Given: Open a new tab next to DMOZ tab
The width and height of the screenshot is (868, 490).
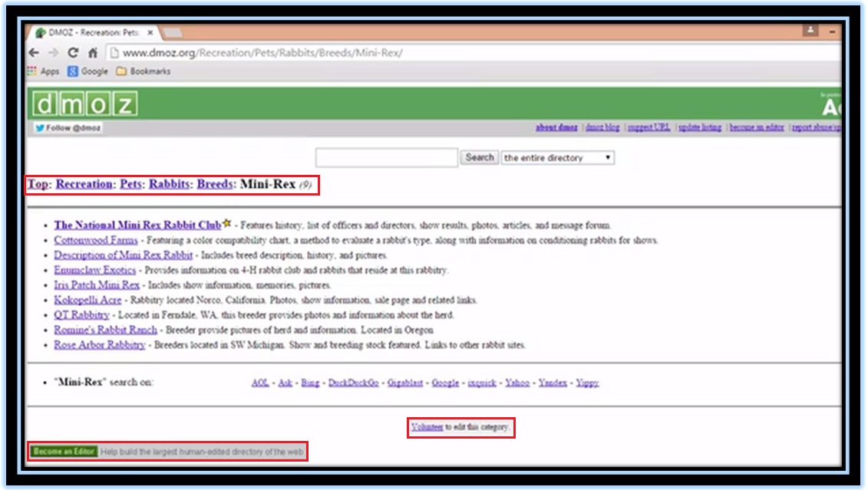Looking at the screenshot, I should [173, 33].
